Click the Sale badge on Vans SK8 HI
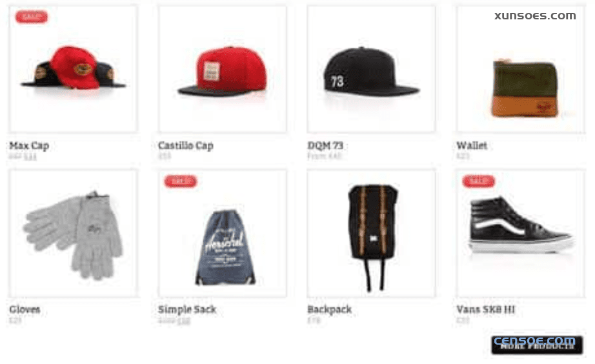The image size is (595, 364). (x=478, y=181)
